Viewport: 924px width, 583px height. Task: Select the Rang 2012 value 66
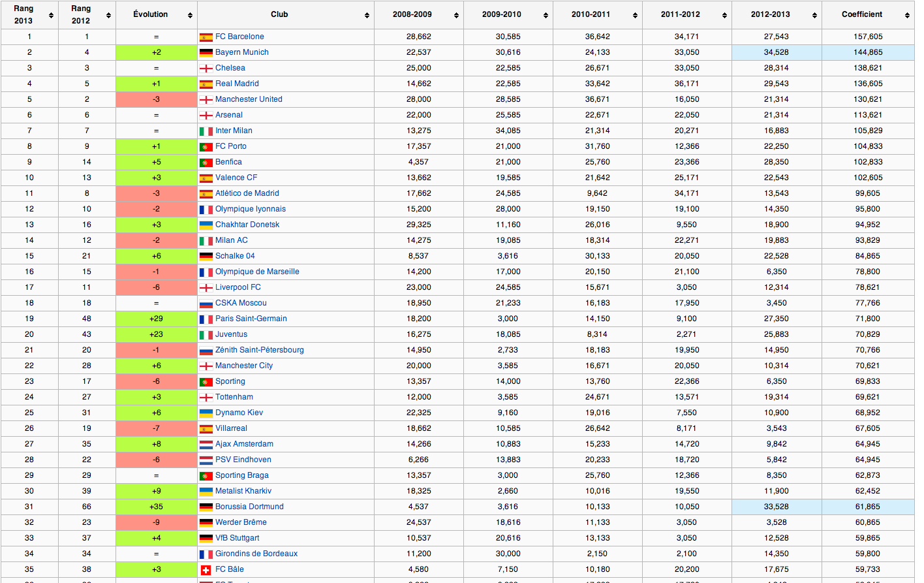click(x=87, y=507)
